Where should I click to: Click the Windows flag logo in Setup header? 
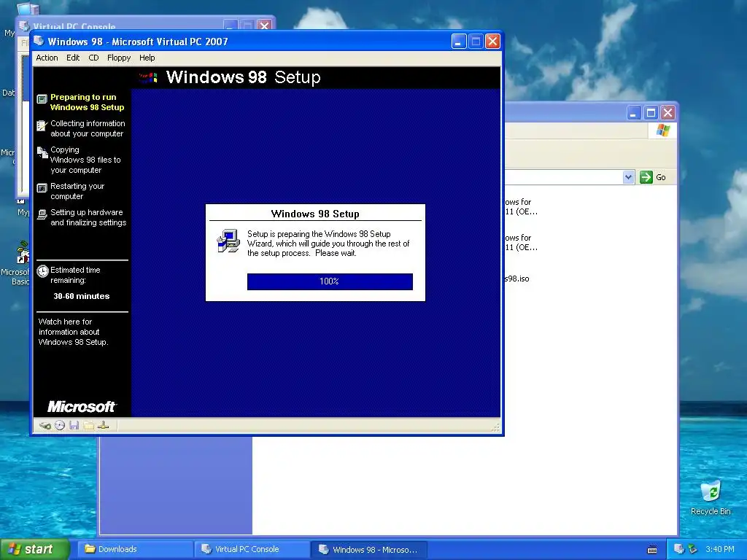tap(148, 77)
